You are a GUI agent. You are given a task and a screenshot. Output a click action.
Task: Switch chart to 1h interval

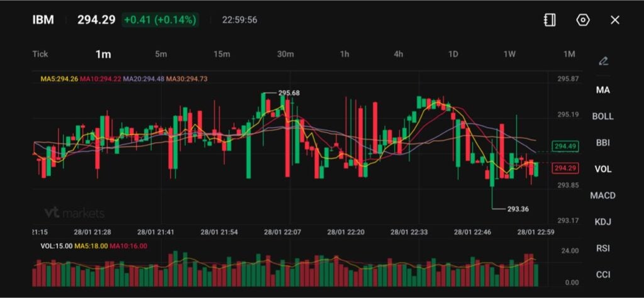pyautogui.click(x=345, y=54)
